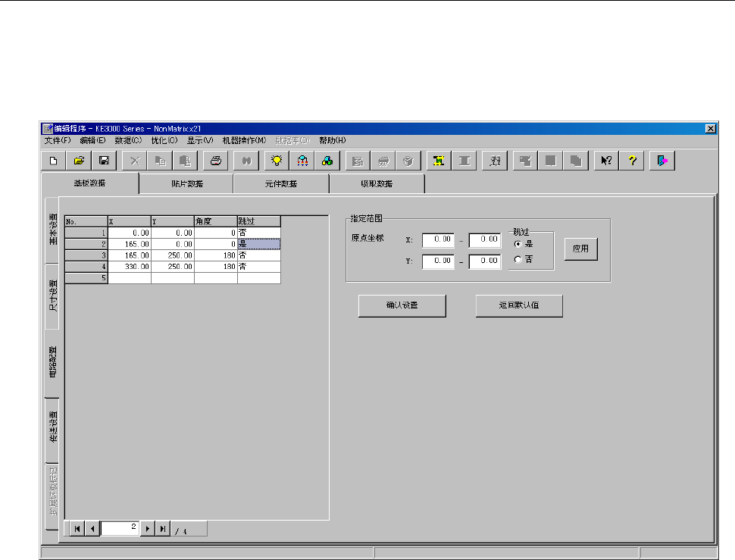Select the 是 radio button under 跳过
The height and width of the screenshot is (560, 735).
coord(518,245)
